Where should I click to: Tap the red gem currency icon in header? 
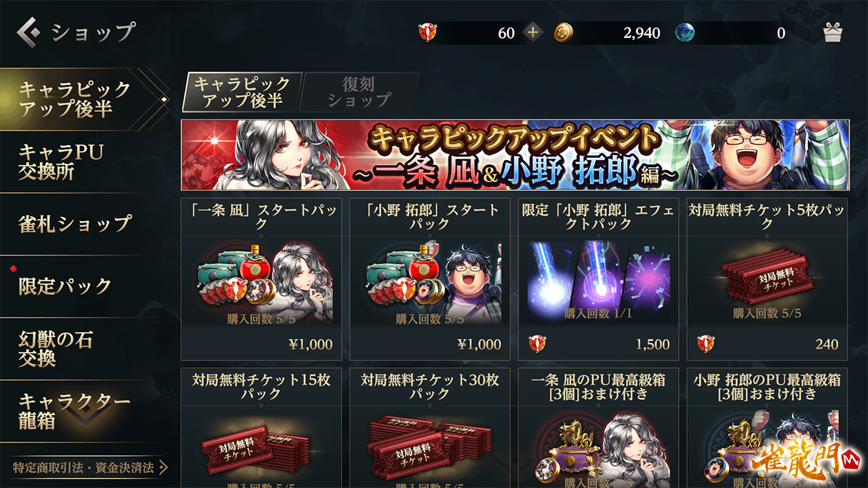[x=428, y=33]
